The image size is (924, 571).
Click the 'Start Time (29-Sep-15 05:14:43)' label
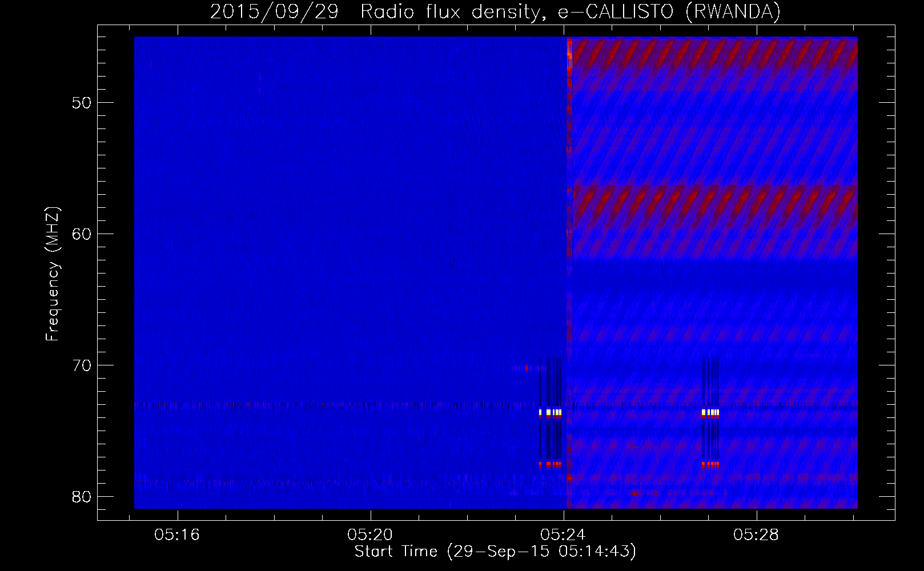pyautogui.click(x=495, y=552)
